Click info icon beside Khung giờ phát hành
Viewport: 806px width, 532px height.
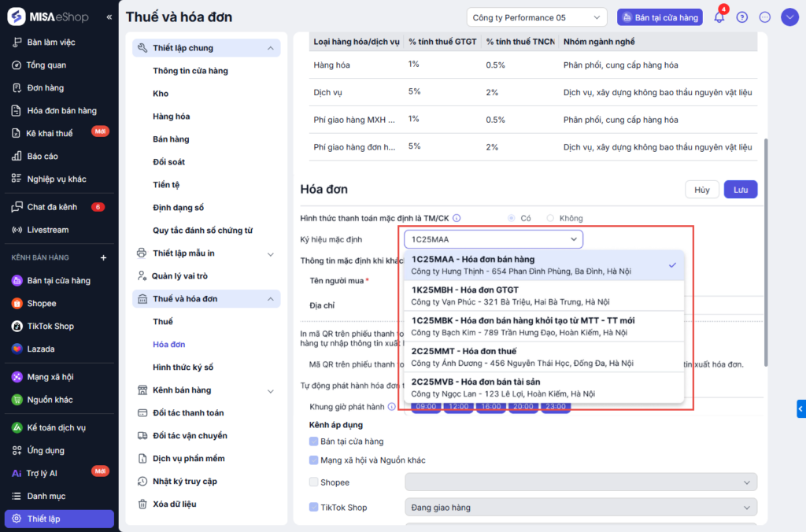(392, 407)
